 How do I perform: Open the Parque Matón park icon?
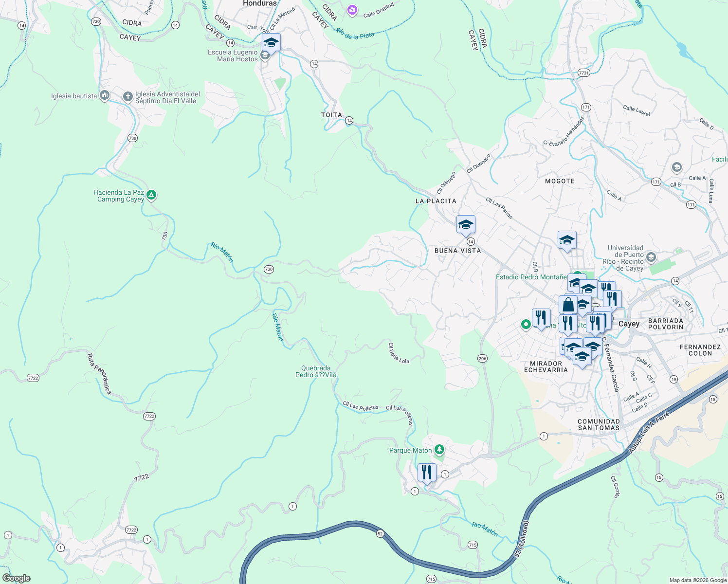[438, 450]
